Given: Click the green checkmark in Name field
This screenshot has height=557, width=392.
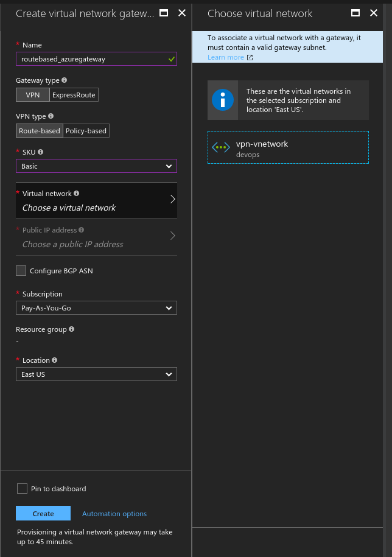Looking at the screenshot, I should [x=172, y=59].
